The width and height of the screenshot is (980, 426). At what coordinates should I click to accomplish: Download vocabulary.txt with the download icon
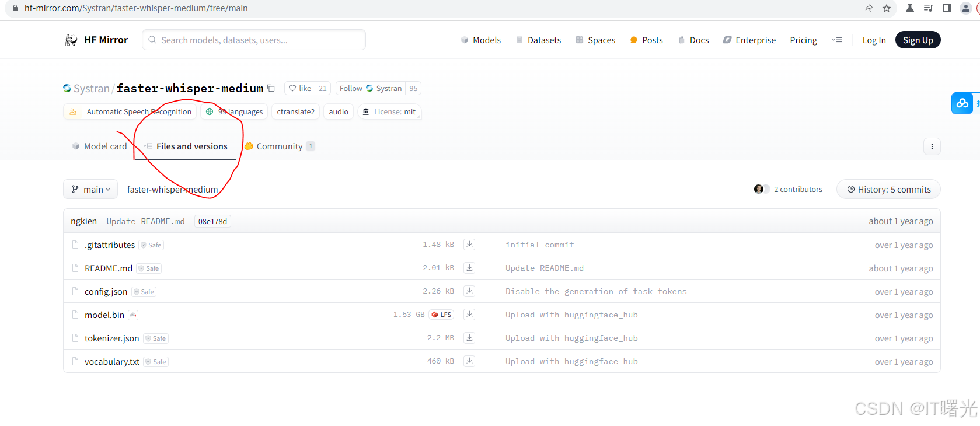tap(469, 361)
